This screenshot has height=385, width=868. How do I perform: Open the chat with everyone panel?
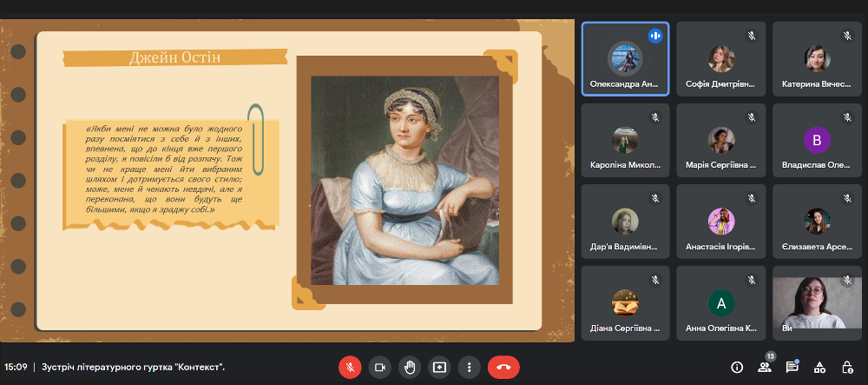pyautogui.click(x=792, y=367)
